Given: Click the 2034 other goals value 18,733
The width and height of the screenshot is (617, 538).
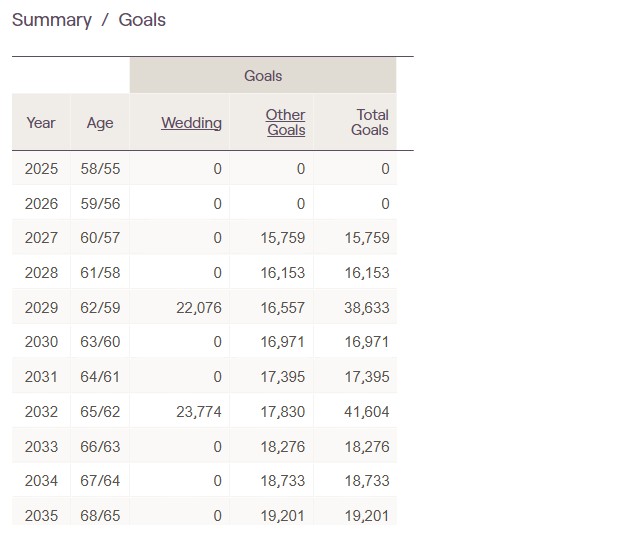Looking at the screenshot, I should pos(282,481).
